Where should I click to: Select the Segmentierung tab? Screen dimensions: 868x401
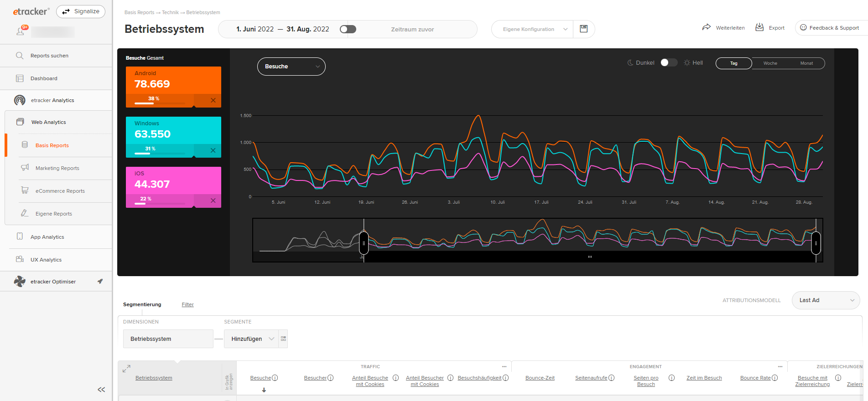(x=142, y=304)
